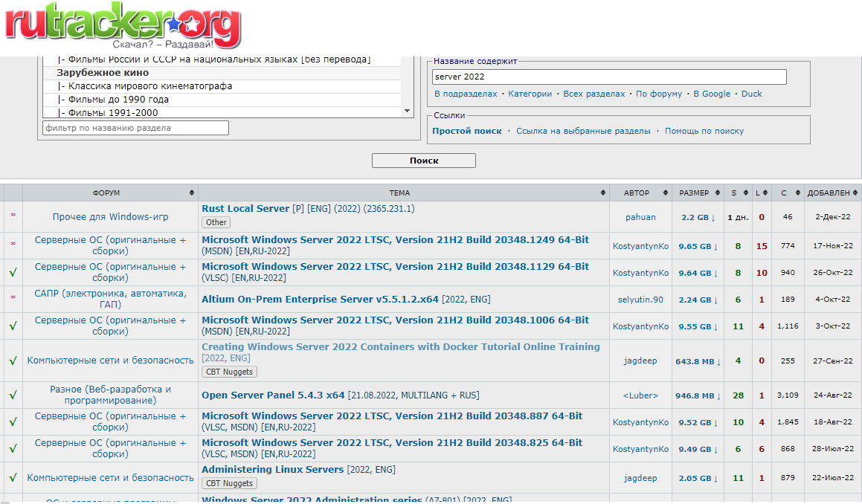This screenshot has height=504, width=862.
Task: Click the checkmark on Open Server Panel row
Action: pos(13,395)
